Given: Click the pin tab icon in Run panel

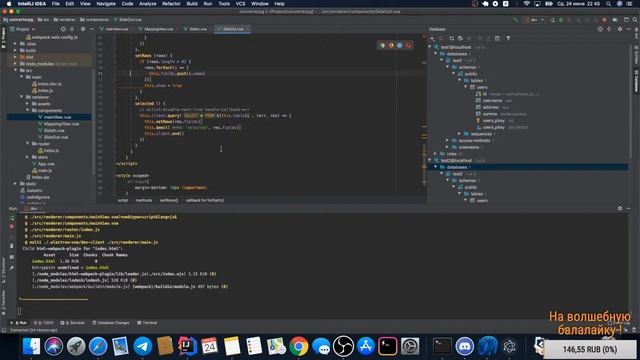Looking at the screenshot, I should click(12, 268).
